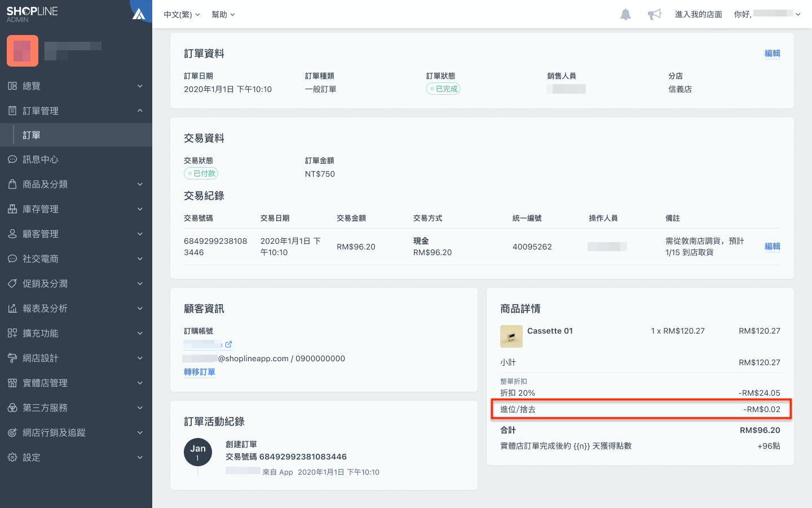812x508 pixels.
Task: Expand the 促銷及分潤 chevron
Action: [x=140, y=283]
